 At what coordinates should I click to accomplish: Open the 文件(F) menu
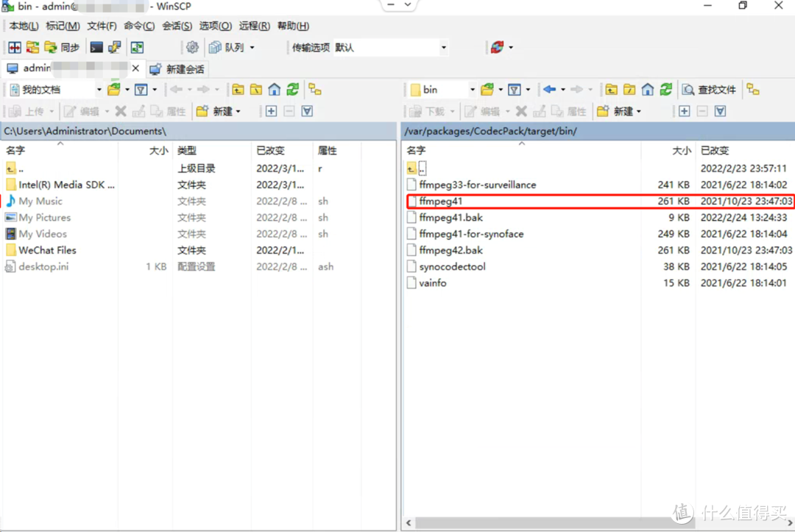click(x=102, y=26)
